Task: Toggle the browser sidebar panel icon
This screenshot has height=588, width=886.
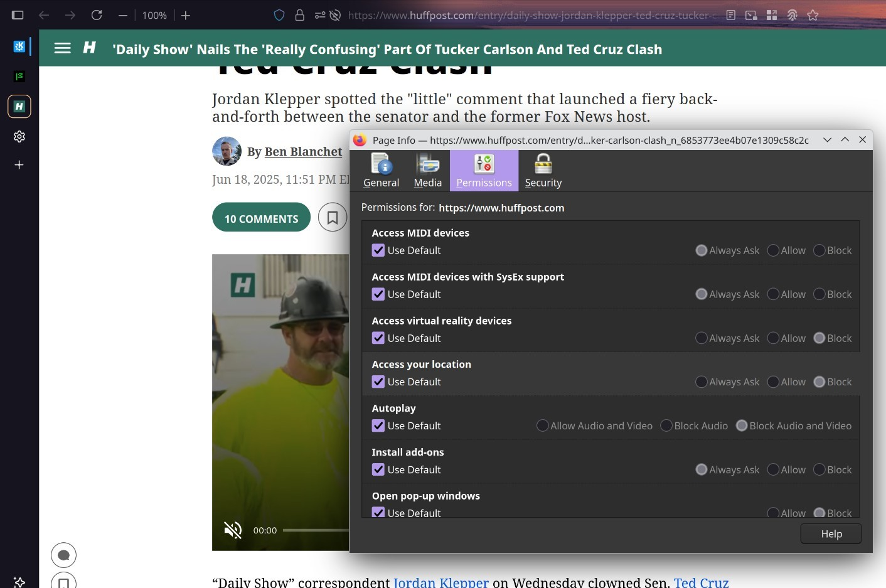Action: [18, 15]
